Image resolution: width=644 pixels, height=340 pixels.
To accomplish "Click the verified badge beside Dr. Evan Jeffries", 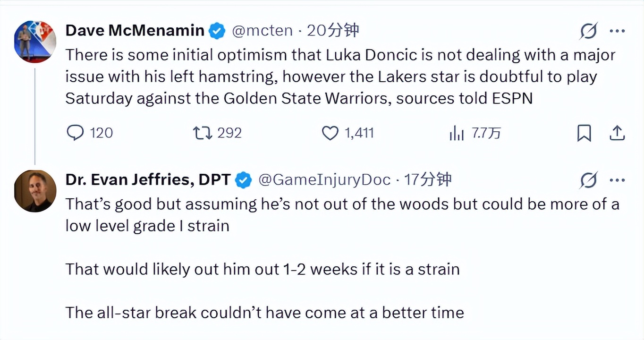I will (243, 180).
